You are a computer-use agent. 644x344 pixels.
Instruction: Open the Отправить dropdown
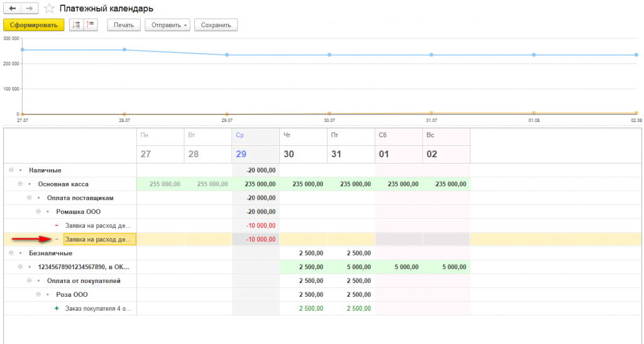point(167,25)
